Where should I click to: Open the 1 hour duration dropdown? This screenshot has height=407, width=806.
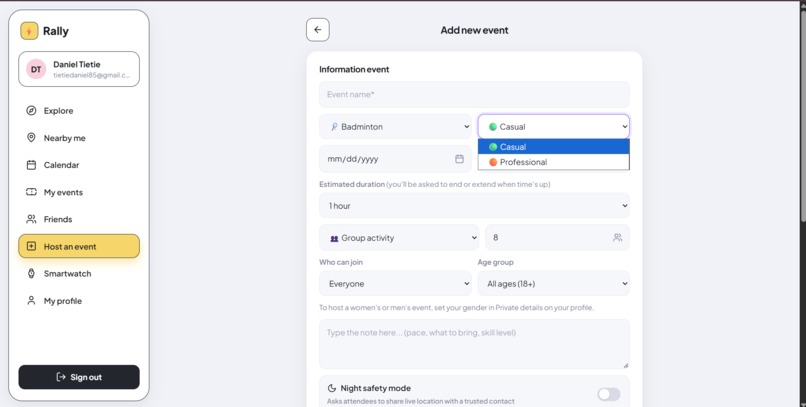click(474, 206)
